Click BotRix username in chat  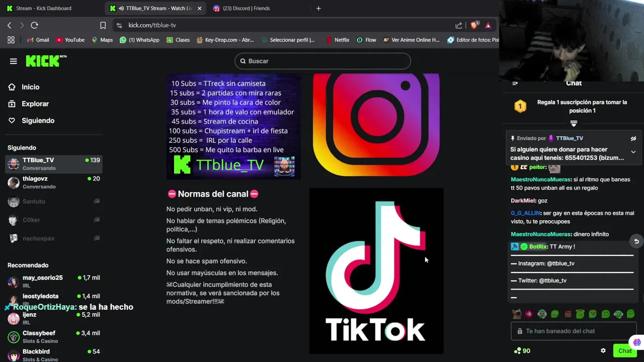pos(538,246)
